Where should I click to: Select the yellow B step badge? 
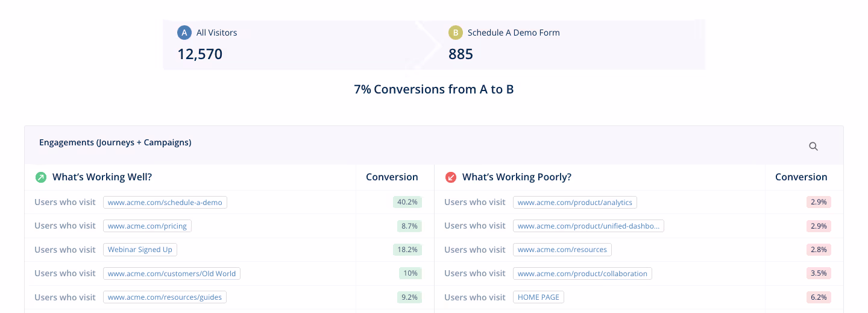pyautogui.click(x=456, y=33)
